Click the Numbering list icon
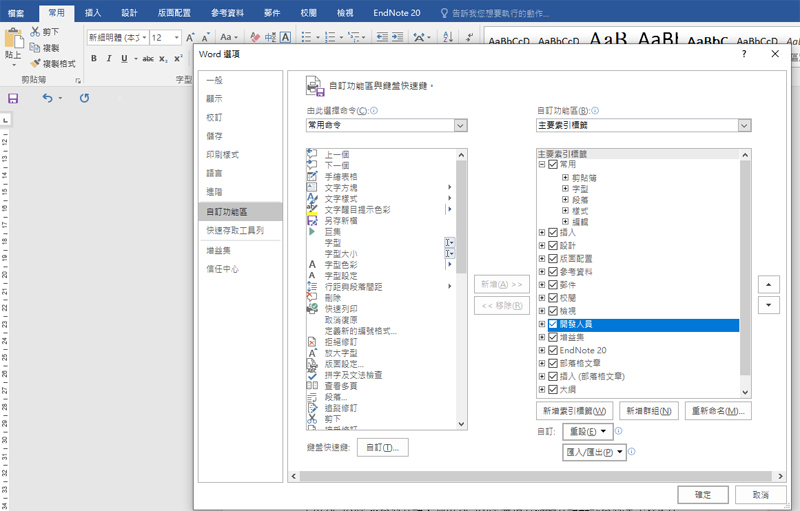The height and width of the screenshot is (511, 800). pyautogui.click(x=330, y=37)
